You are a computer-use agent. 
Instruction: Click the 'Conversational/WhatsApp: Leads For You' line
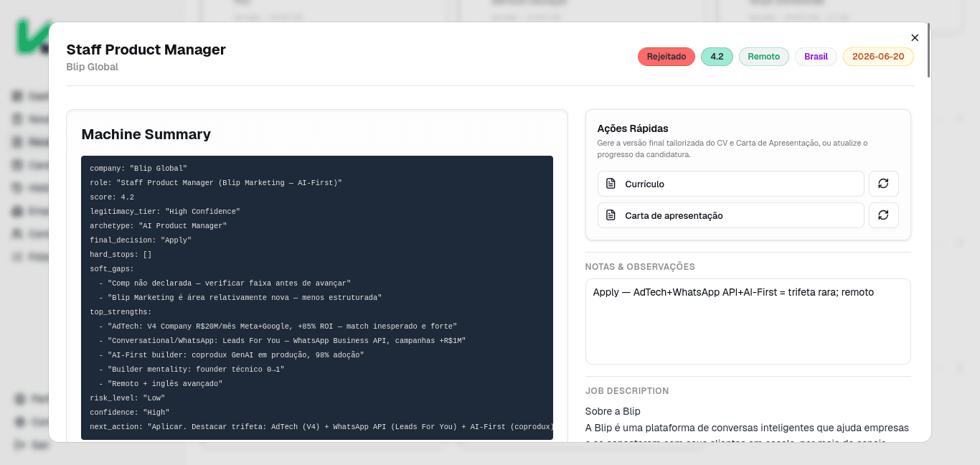pos(282,341)
